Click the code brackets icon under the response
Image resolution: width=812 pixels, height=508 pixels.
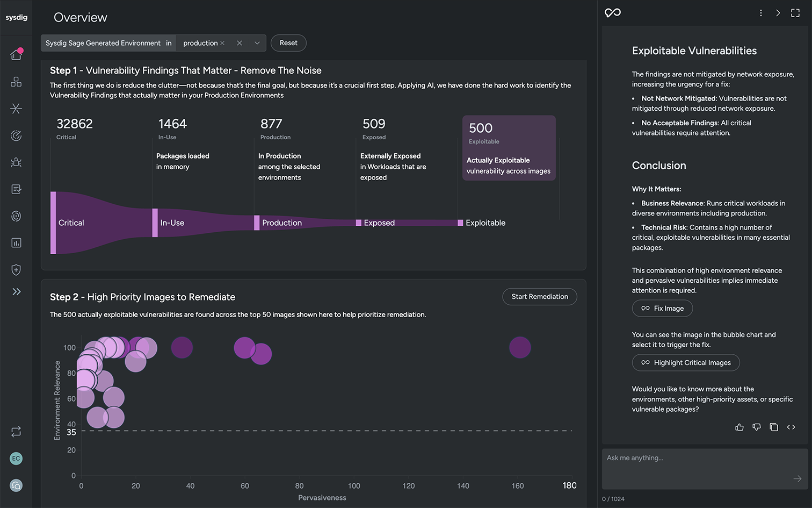click(791, 427)
